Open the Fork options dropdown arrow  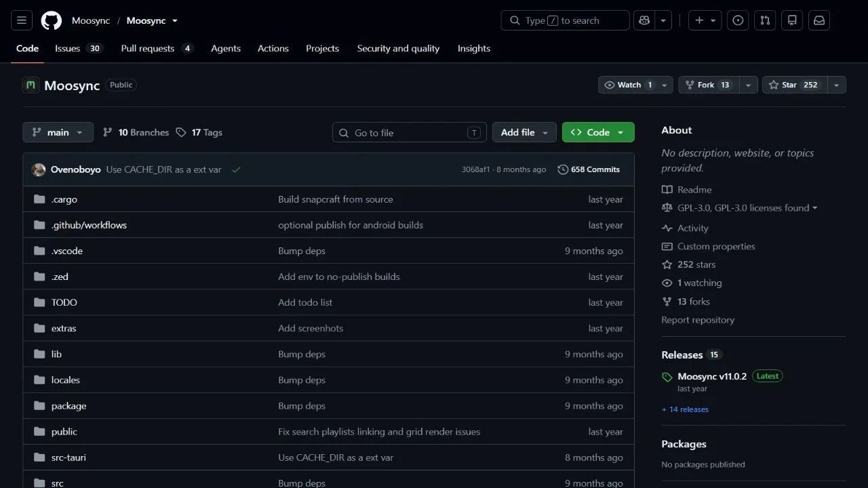tap(748, 85)
